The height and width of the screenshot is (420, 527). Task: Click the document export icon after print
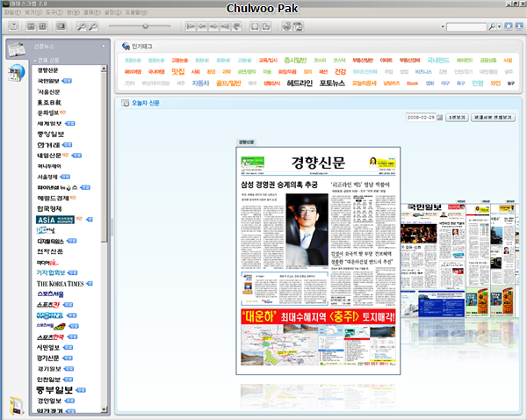tap(298, 26)
